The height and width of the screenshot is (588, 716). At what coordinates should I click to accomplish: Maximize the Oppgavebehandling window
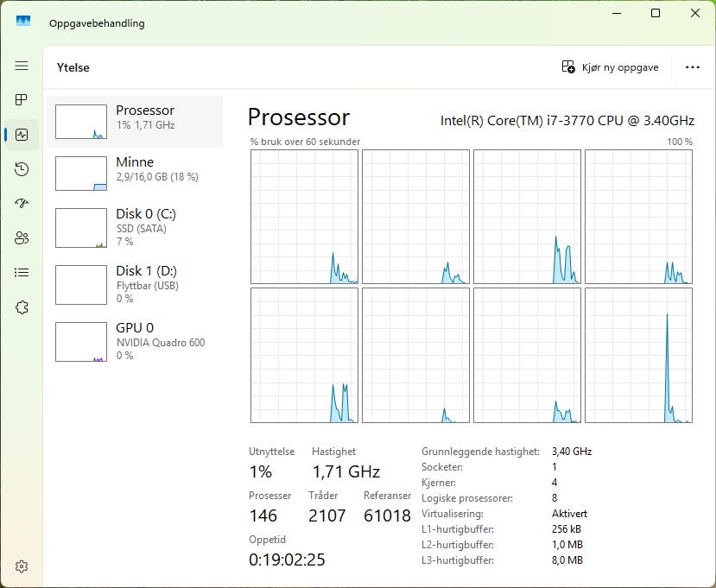[x=656, y=13]
